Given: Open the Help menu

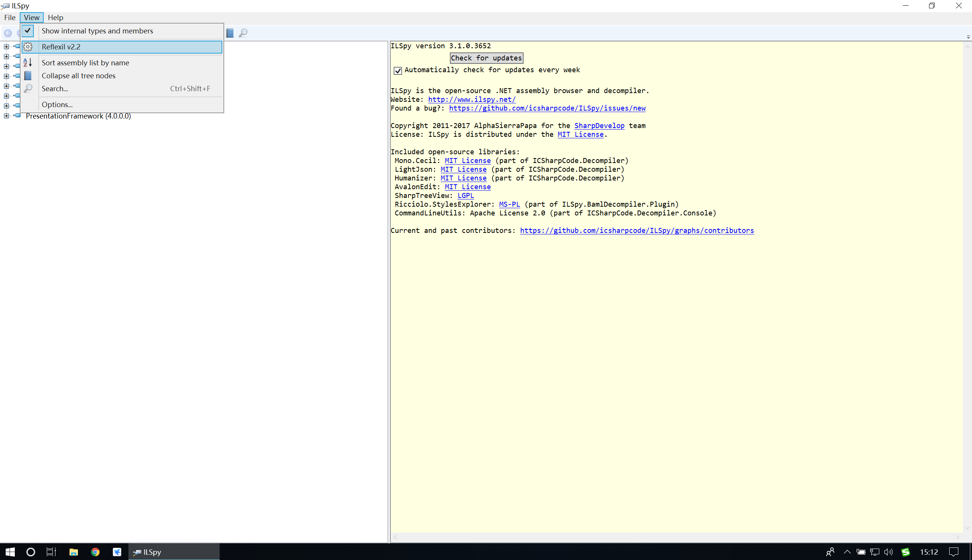Looking at the screenshot, I should pos(55,17).
